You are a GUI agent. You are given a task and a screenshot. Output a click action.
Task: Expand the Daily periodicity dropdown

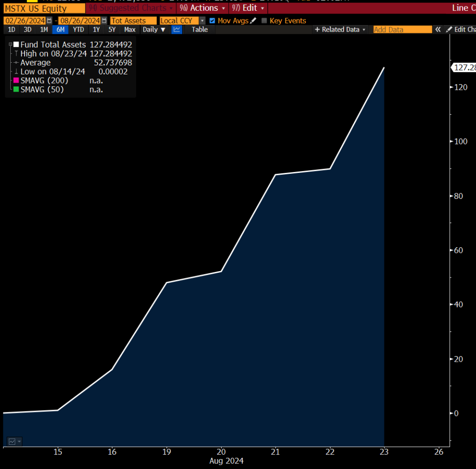154,29
